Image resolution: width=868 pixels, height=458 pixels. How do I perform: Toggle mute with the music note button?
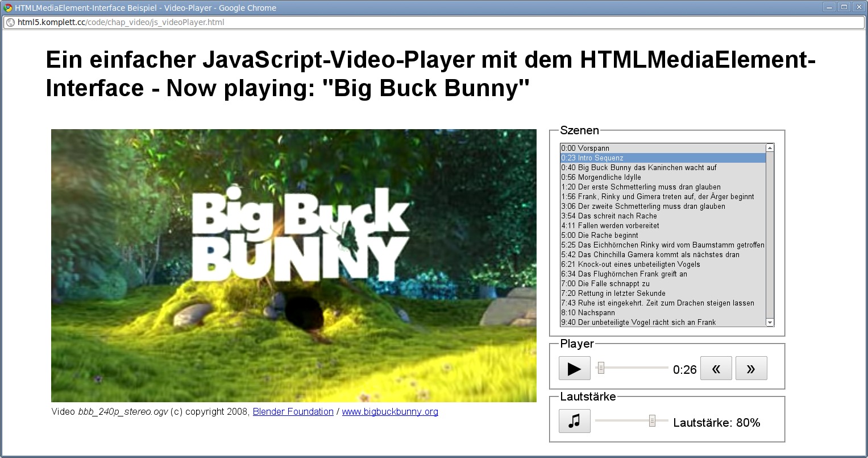(574, 422)
